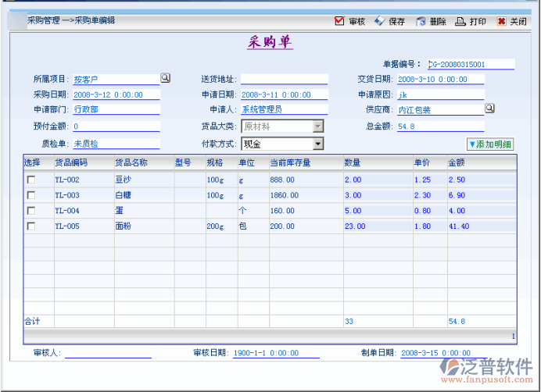Click the 删除 (delete) toolbar icon
Viewport: 541px width, 392px height.
tap(421, 21)
